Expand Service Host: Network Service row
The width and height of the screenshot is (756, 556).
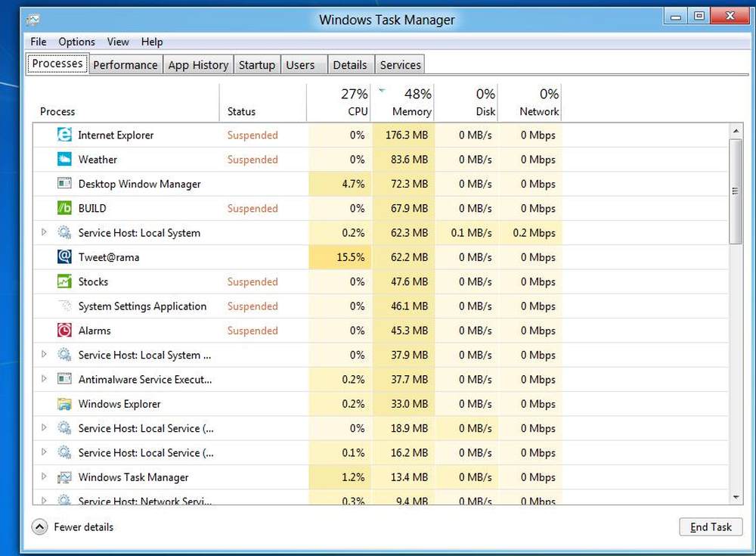point(44,501)
